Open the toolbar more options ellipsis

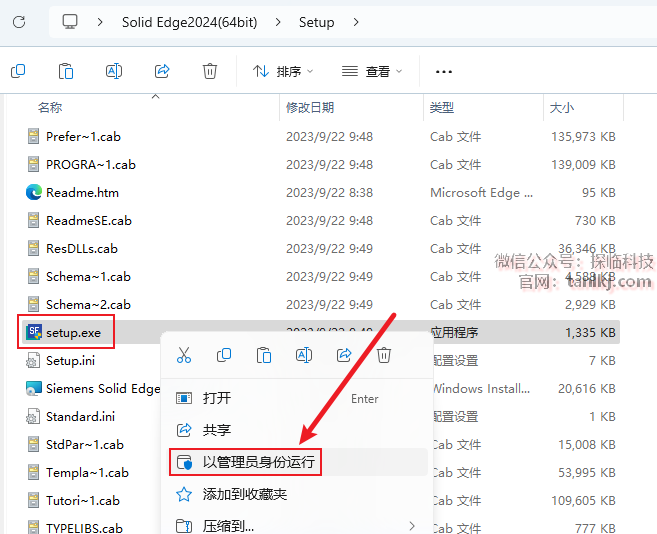(444, 72)
